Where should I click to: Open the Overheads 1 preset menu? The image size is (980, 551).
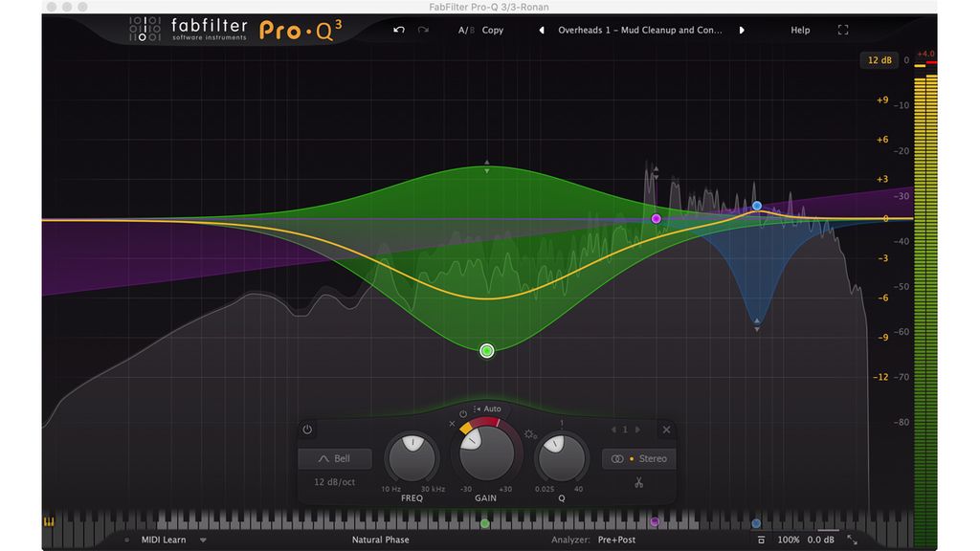pos(640,30)
